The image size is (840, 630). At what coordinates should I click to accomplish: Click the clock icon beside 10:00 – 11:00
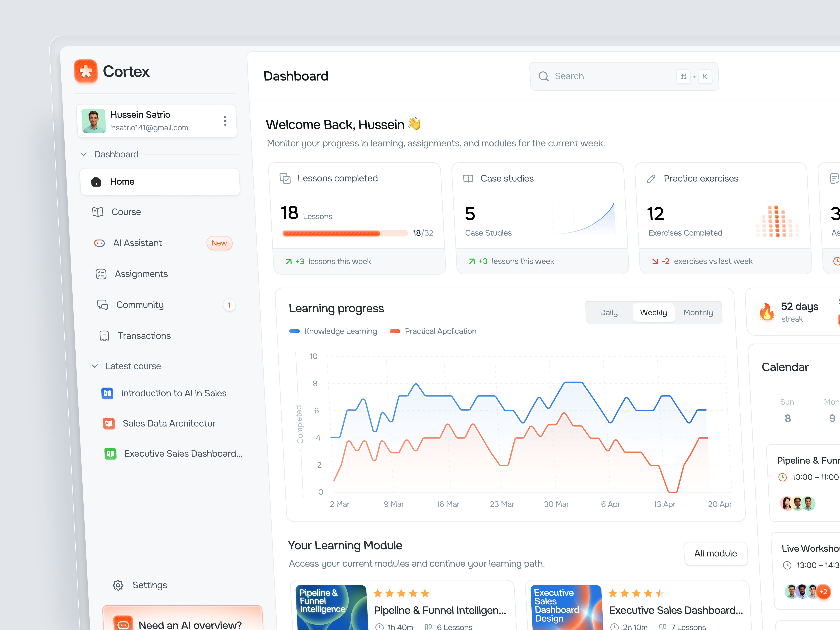click(x=782, y=477)
